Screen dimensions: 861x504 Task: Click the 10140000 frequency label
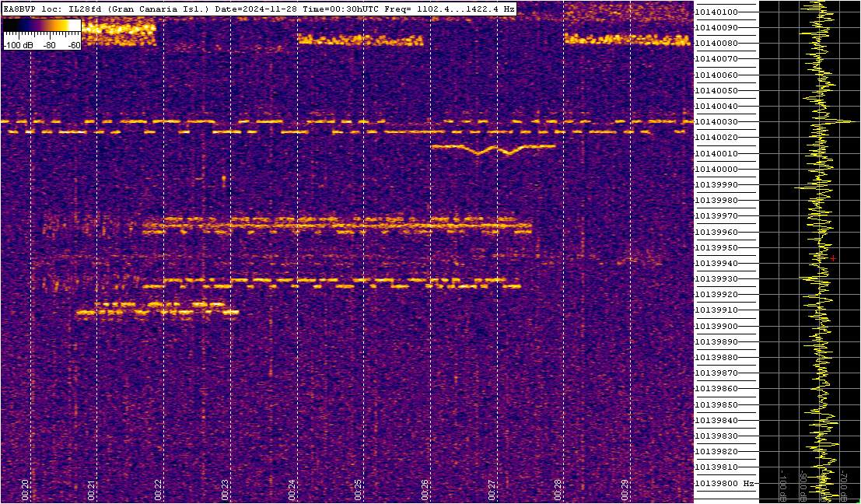pyautogui.click(x=716, y=169)
